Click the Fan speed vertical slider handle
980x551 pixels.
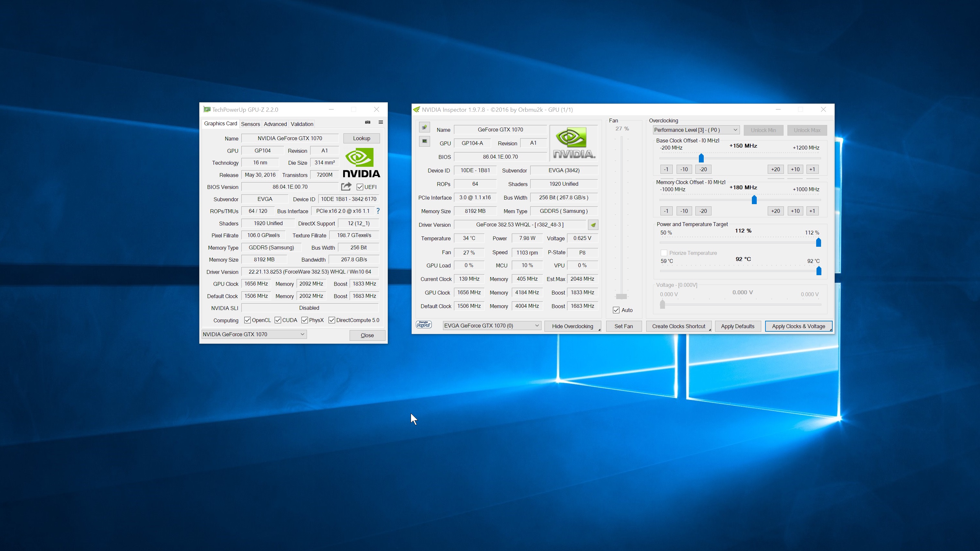pos(621,296)
